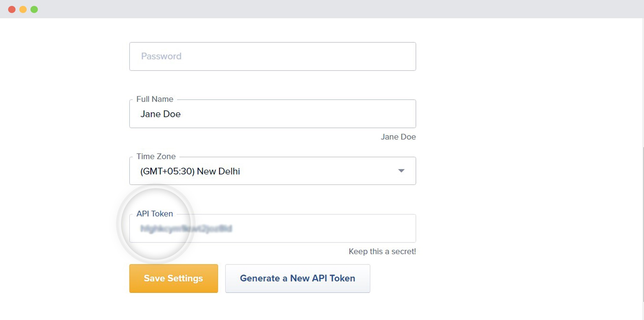Click the yellow minimize window button
The image size is (644, 320).
click(x=23, y=9)
